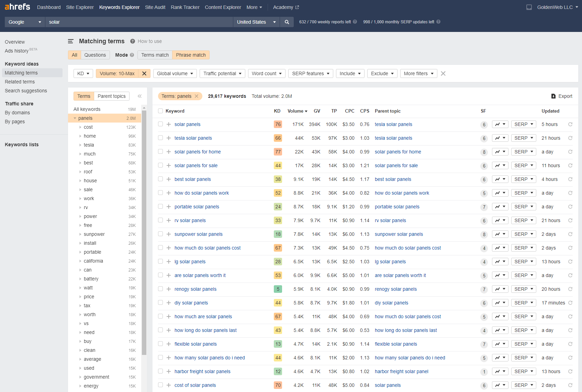Screen dimensions: 582x392
Task: Open the United States country dropdown
Action: [256, 22]
